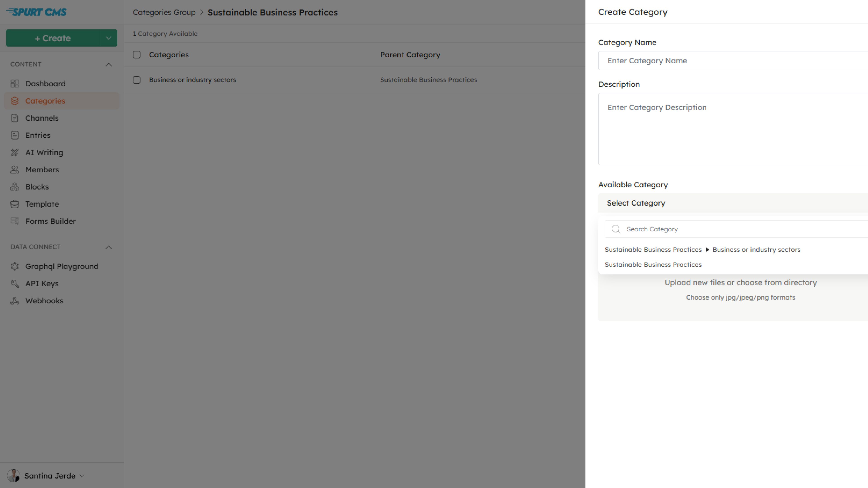Click the Dashboard icon in sidebar

click(x=14, y=83)
